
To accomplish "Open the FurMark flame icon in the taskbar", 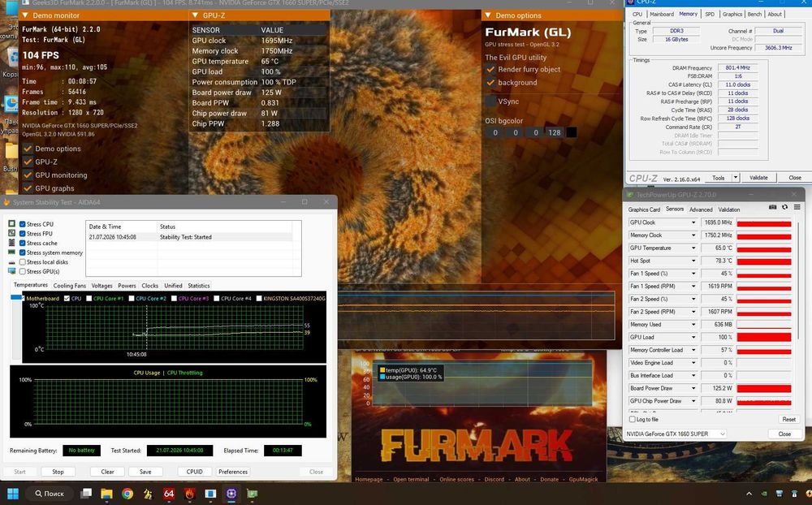I will click(189, 494).
